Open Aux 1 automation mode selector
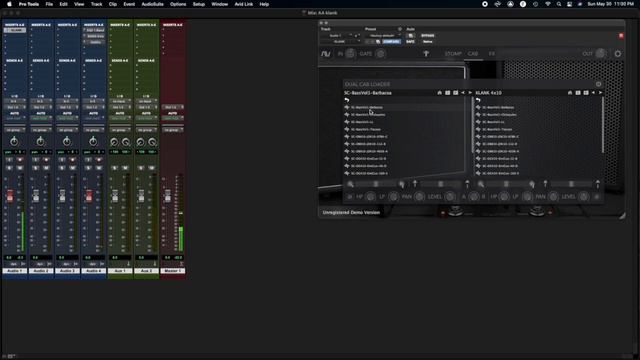The height and width of the screenshot is (360, 640). coord(120,118)
